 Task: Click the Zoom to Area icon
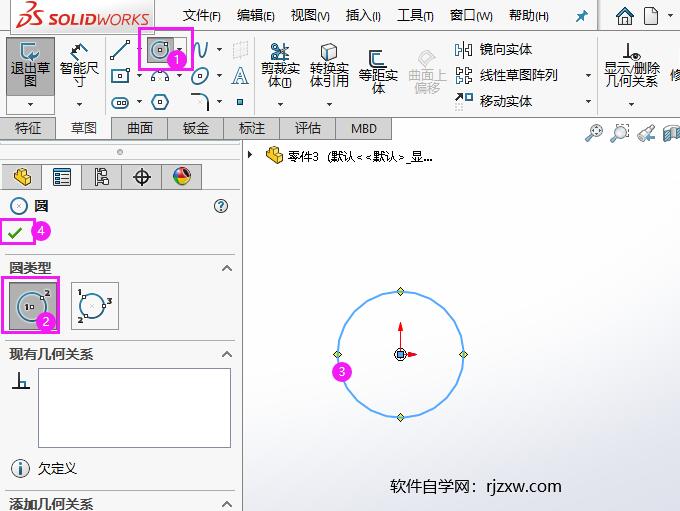coord(620,133)
